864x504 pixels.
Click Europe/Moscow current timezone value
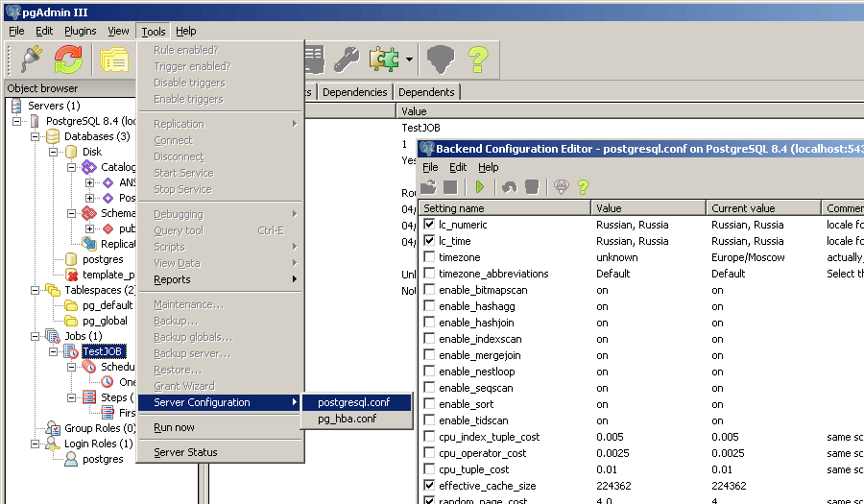(x=748, y=257)
